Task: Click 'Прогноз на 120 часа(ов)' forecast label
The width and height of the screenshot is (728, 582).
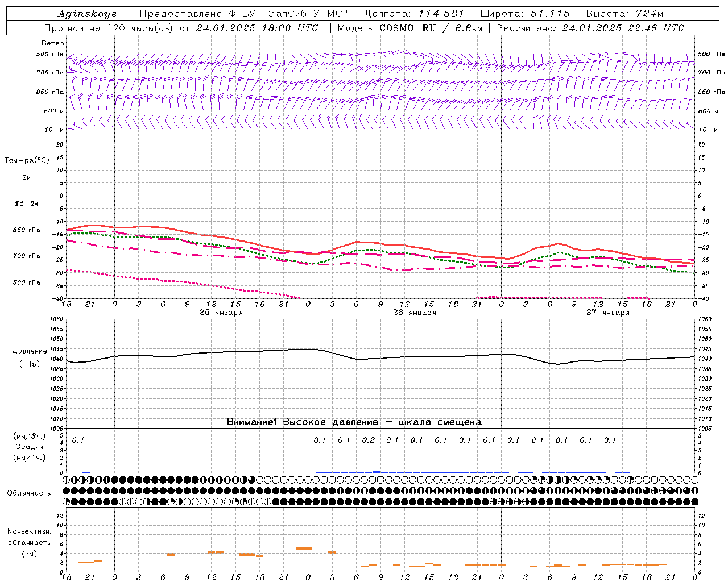Action: [x=109, y=28]
